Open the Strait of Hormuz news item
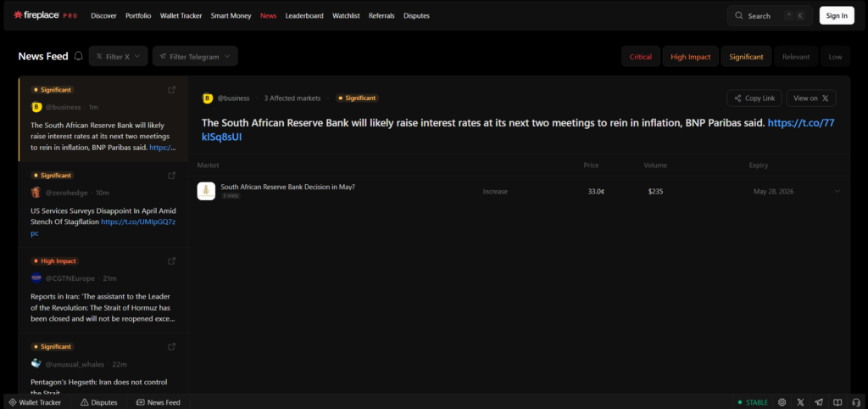Image resolution: width=868 pixels, height=409 pixels. point(103,290)
